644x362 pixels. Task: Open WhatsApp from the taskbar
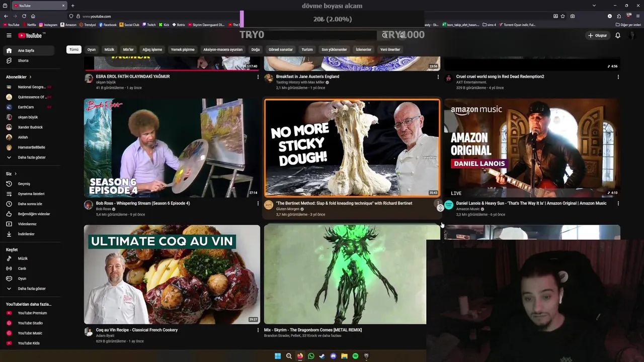(x=311, y=356)
